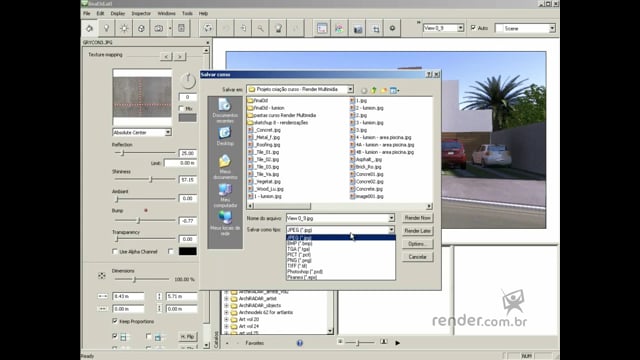
Task: Click the Cancelar button
Action: pos(418,257)
